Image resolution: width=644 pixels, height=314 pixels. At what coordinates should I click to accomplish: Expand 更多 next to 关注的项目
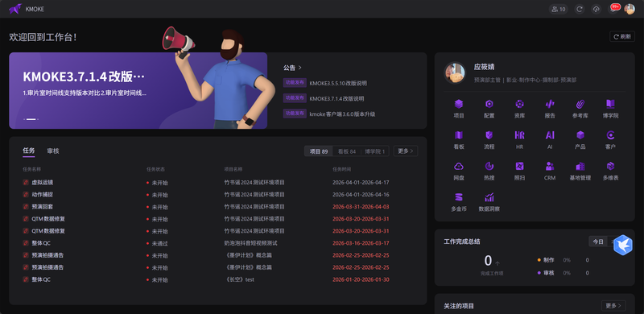(x=613, y=305)
